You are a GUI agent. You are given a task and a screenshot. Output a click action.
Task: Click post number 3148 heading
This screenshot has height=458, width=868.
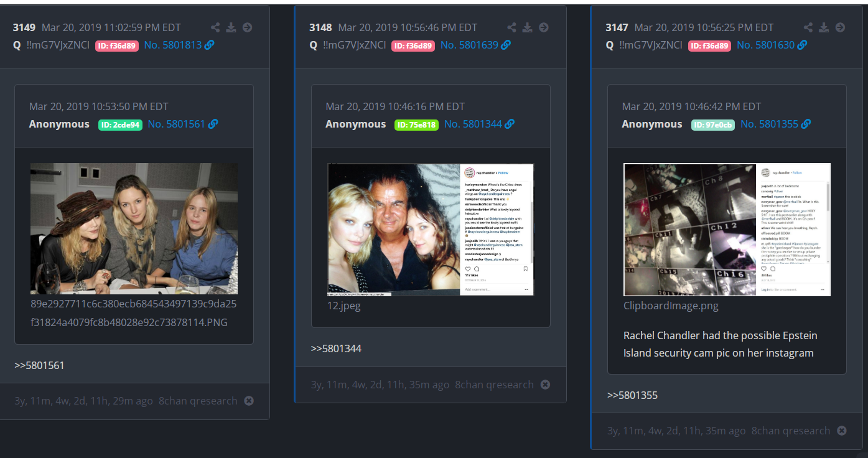pos(321,27)
